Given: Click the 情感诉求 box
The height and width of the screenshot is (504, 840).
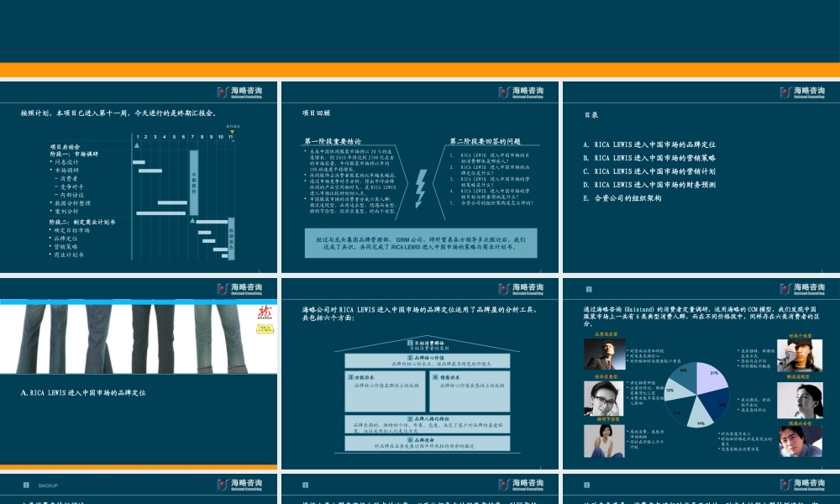Looking at the screenshot, I should [470, 391].
